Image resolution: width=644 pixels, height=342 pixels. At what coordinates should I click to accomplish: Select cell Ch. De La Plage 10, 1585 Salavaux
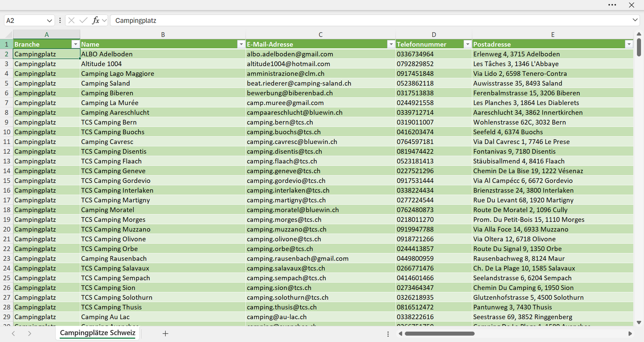[553, 268]
